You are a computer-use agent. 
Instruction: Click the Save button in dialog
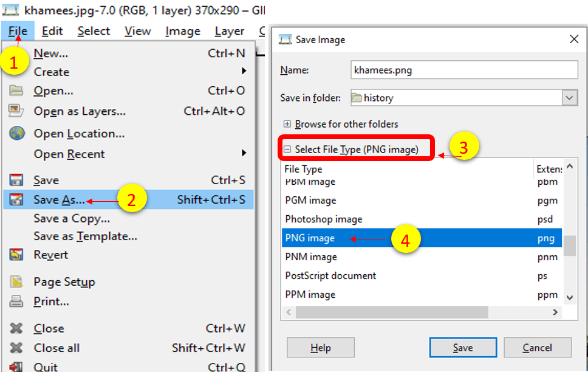click(463, 348)
